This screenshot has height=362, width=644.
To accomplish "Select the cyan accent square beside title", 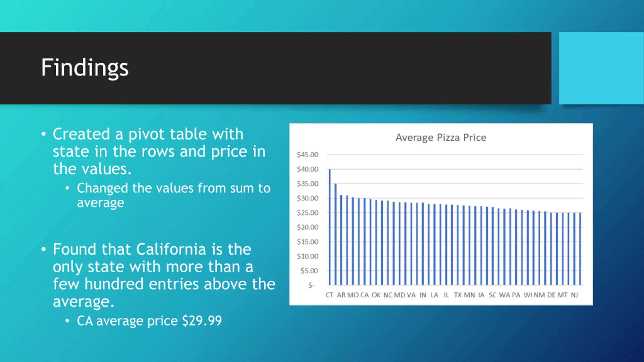I will [601, 68].
